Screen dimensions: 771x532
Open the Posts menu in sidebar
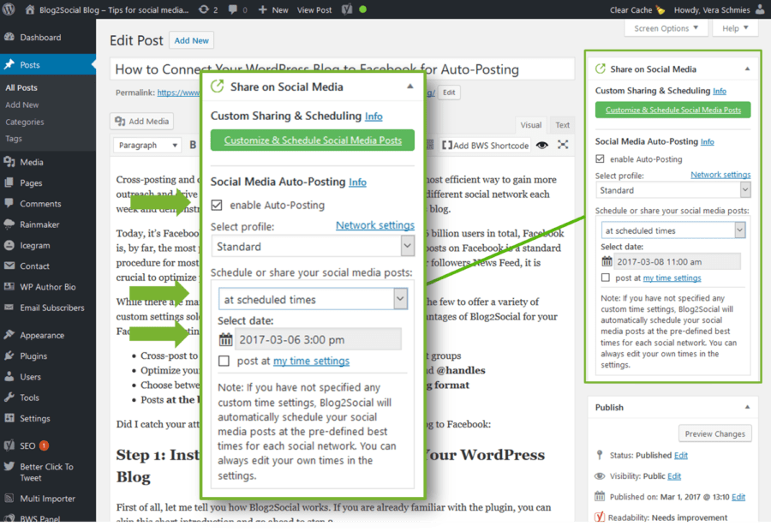[48, 64]
